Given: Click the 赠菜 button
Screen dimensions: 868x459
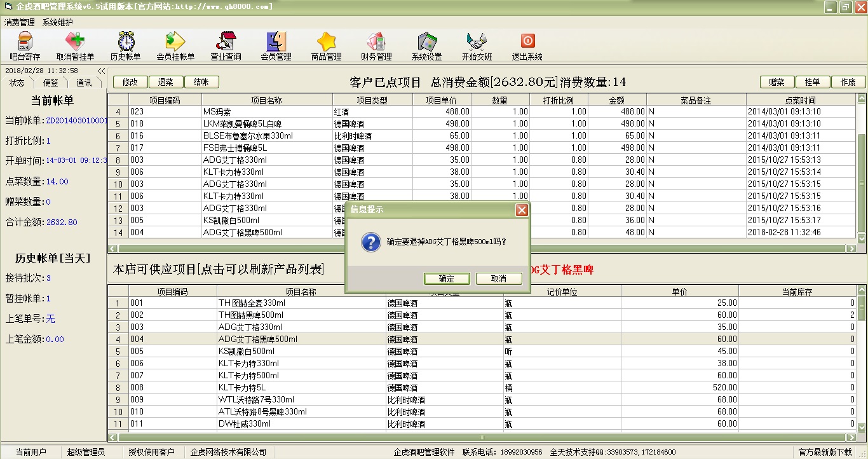Looking at the screenshot, I should click(x=777, y=82).
